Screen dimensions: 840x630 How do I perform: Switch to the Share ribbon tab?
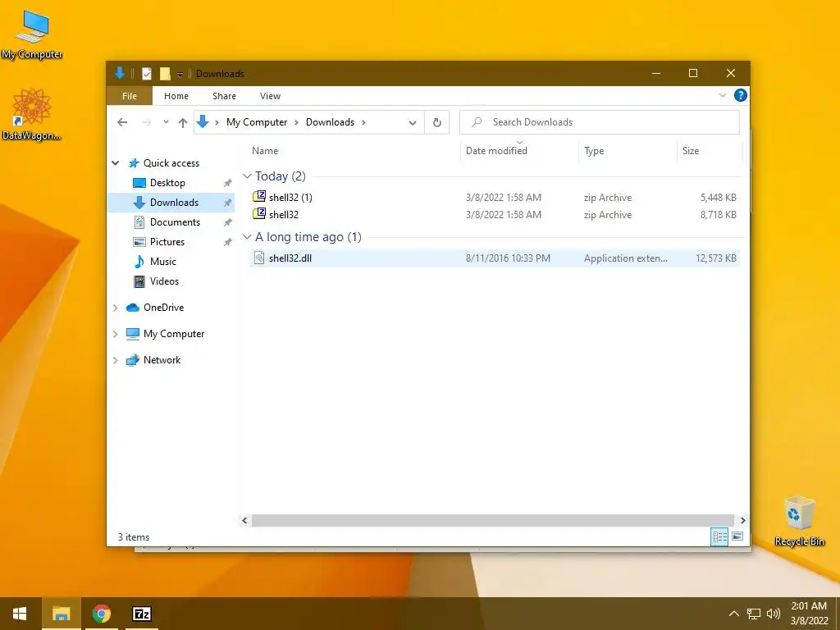pyautogui.click(x=224, y=96)
